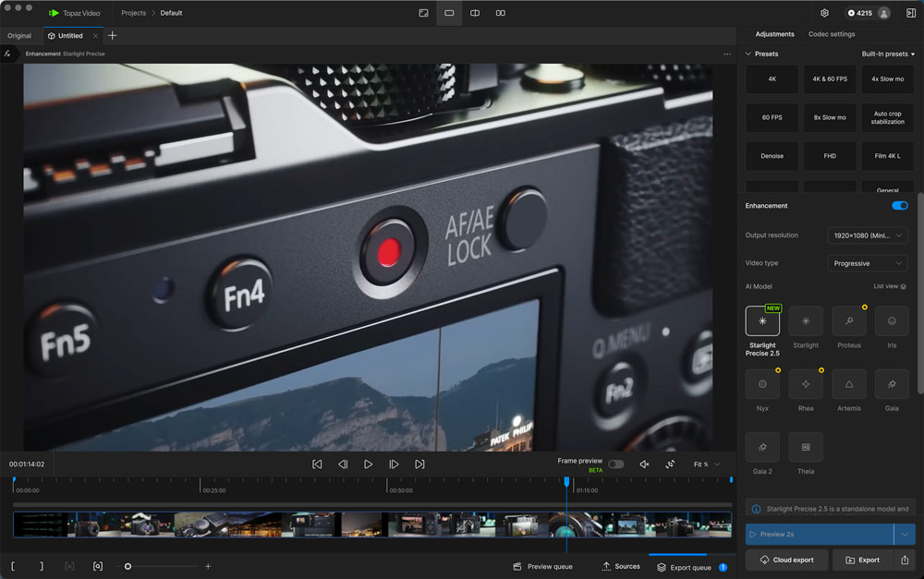Set the trim in-point bracket
Image resolution: width=924 pixels, height=579 pixels.
tap(13, 566)
